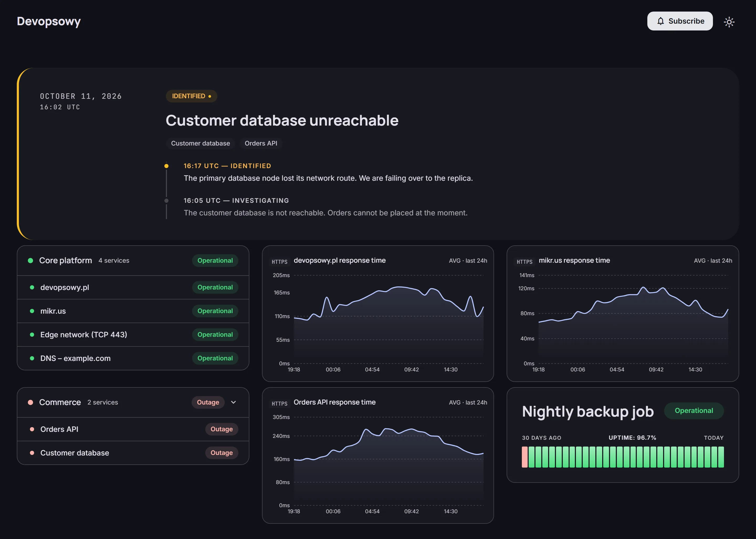Screen dimensions: 756x539
Task: Click the mikr.us response time chart title
Action: click(x=574, y=261)
